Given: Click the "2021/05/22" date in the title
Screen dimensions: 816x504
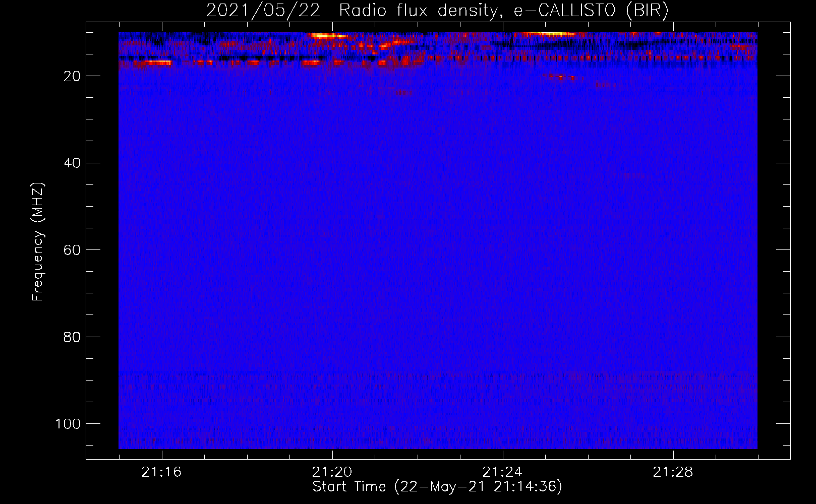Looking at the screenshot, I should 263,11.
